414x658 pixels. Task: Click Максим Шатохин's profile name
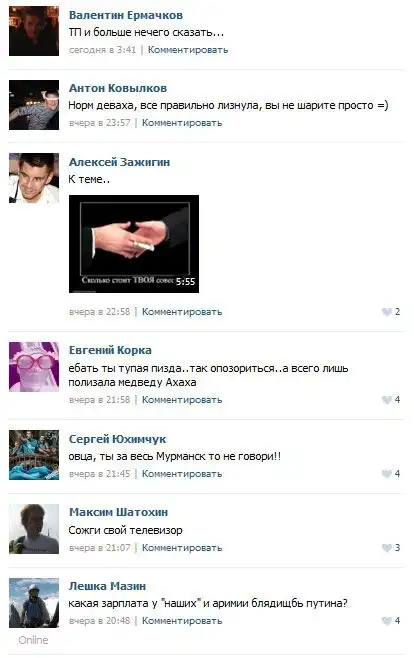pos(118,512)
